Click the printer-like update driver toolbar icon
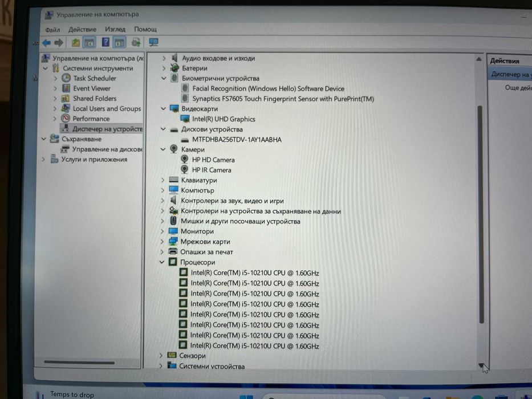The height and width of the screenshot is (399, 532). (136, 42)
